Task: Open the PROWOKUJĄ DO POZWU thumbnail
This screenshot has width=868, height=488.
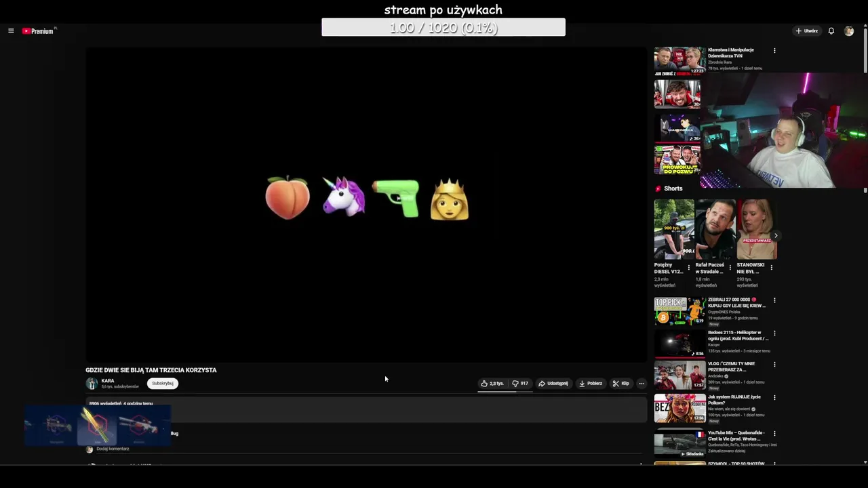Action: point(677,161)
